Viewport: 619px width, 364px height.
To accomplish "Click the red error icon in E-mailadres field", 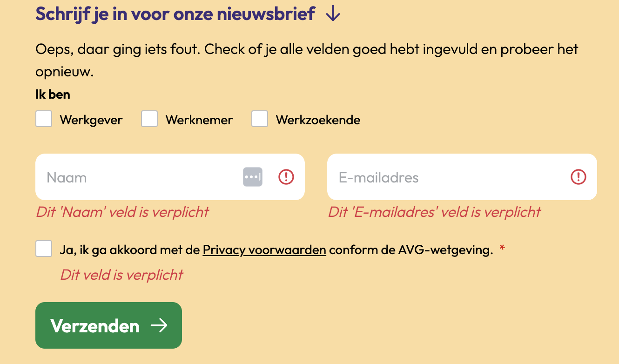I will pyautogui.click(x=579, y=177).
